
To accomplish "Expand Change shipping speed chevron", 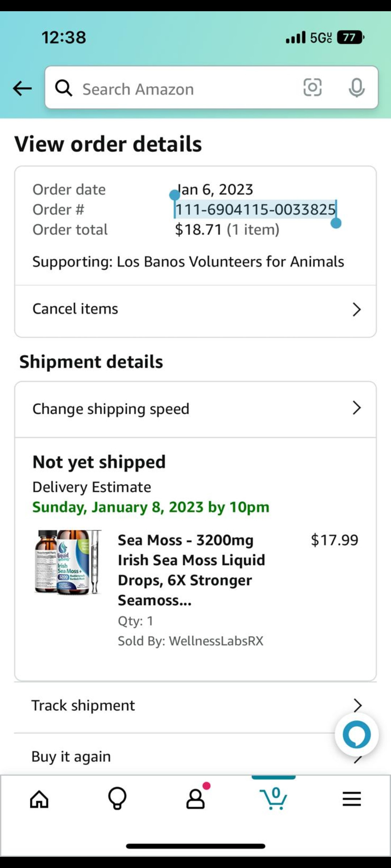I will pos(357,408).
